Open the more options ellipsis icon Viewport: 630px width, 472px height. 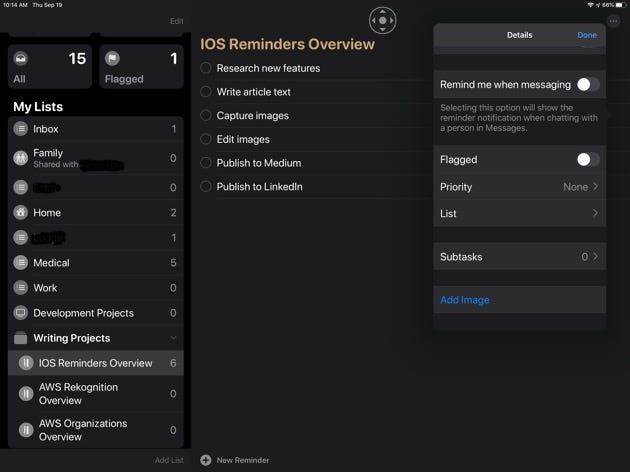613,21
